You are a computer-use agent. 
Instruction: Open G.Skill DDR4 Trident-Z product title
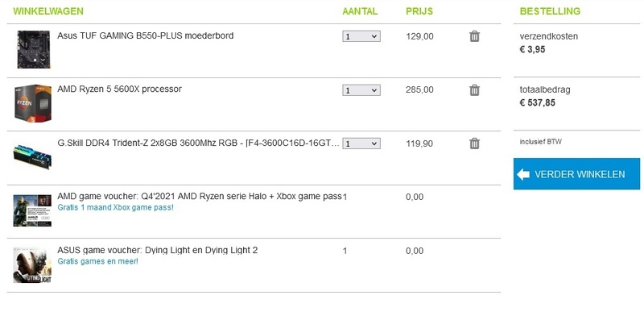(198, 143)
